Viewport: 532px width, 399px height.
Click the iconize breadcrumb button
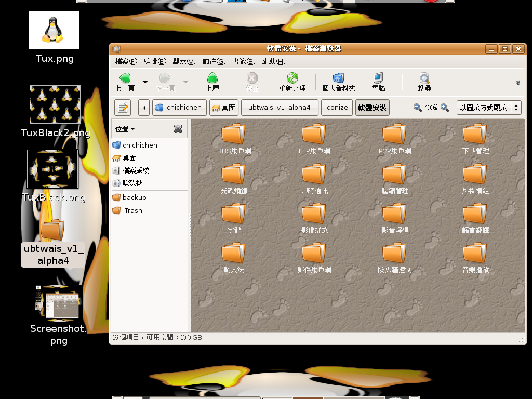[337, 108]
